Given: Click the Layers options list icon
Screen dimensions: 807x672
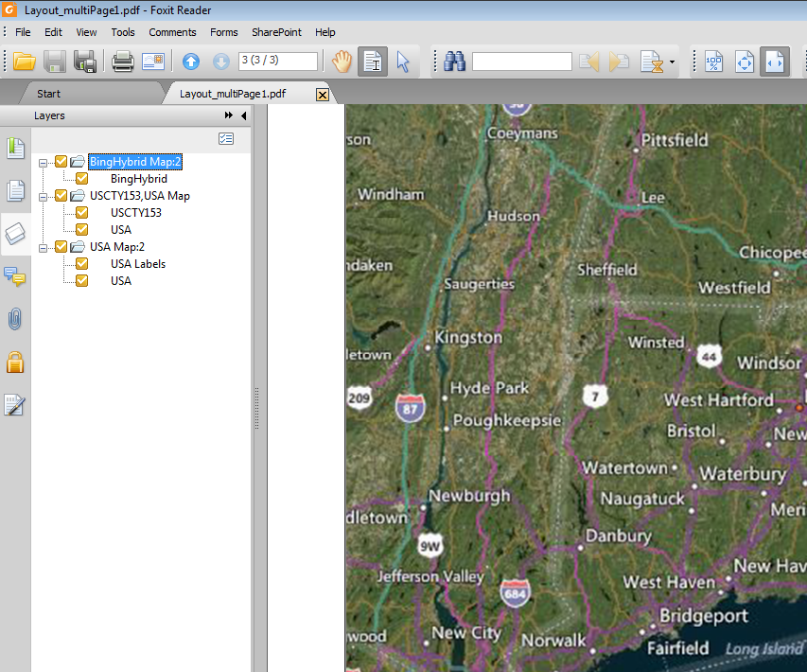Looking at the screenshot, I should click(226, 138).
